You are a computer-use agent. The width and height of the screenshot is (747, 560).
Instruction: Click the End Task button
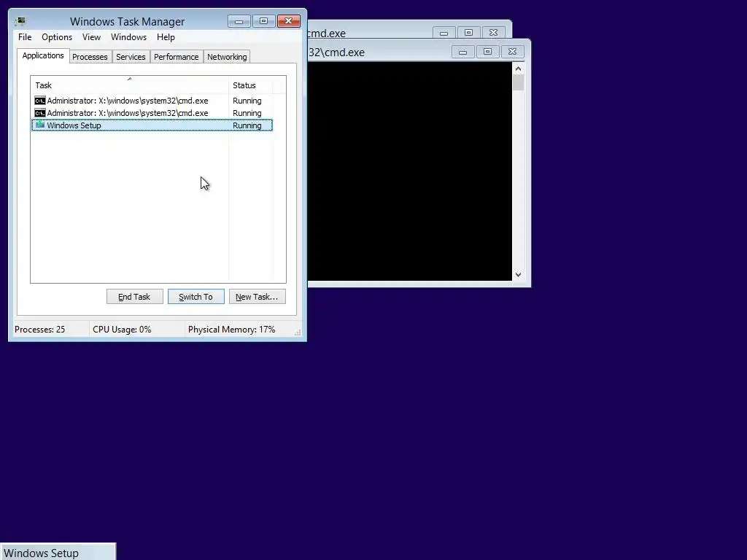tap(134, 297)
